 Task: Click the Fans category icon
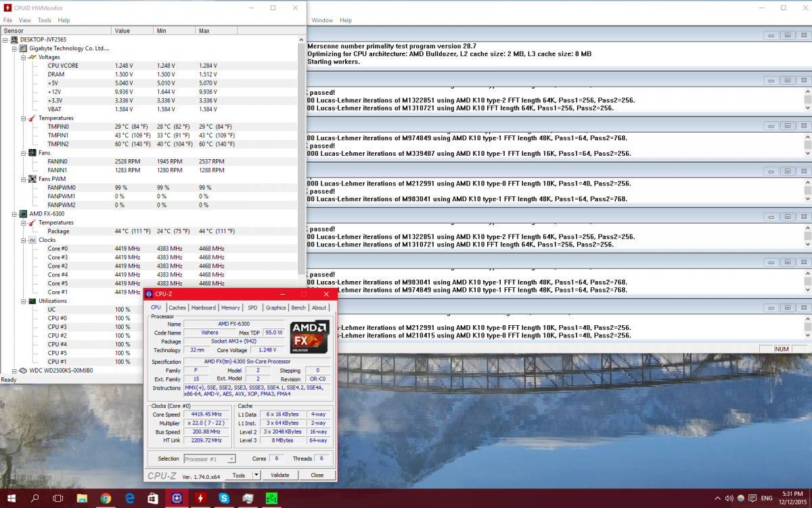point(32,152)
